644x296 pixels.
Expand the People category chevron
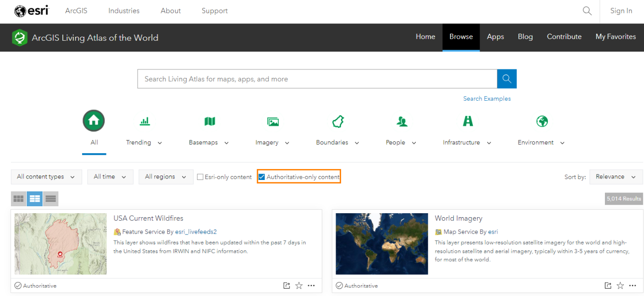pos(414,143)
